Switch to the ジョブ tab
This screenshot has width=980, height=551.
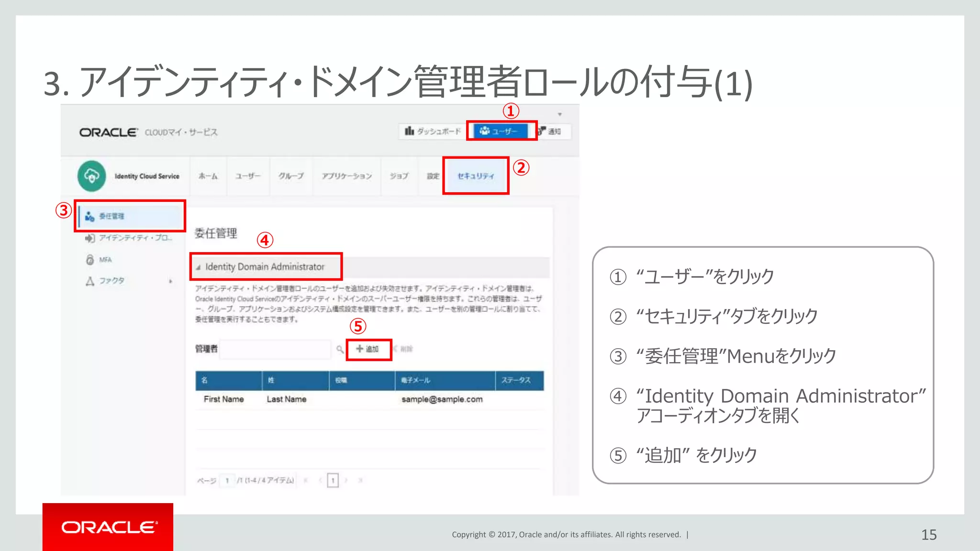pos(399,176)
